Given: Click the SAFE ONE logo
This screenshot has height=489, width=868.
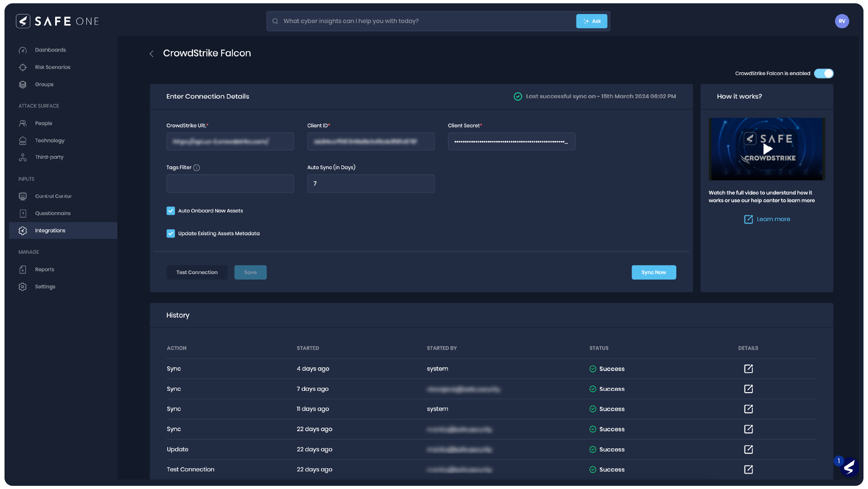Looking at the screenshot, I should coord(57,21).
